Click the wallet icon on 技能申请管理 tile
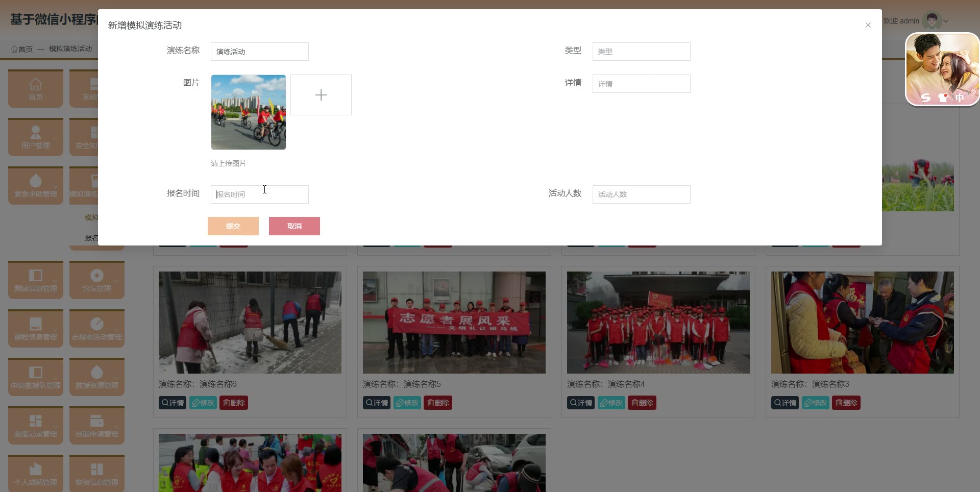The height and width of the screenshot is (492, 980). pyautogui.click(x=96, y=421)
